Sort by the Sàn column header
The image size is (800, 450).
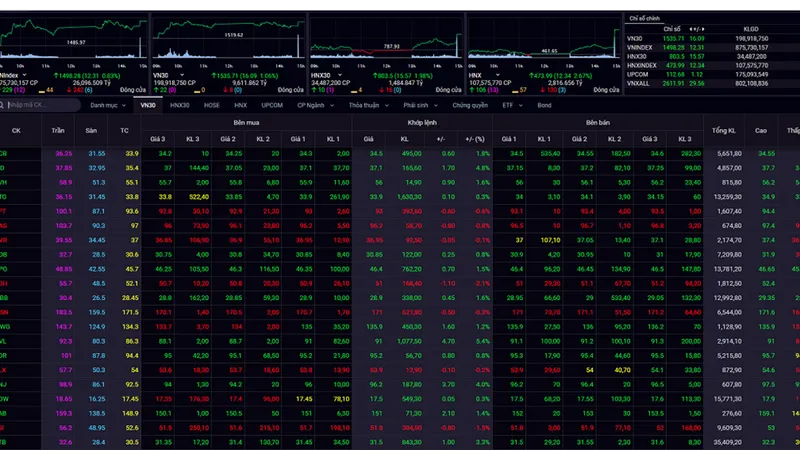(91, 131)
